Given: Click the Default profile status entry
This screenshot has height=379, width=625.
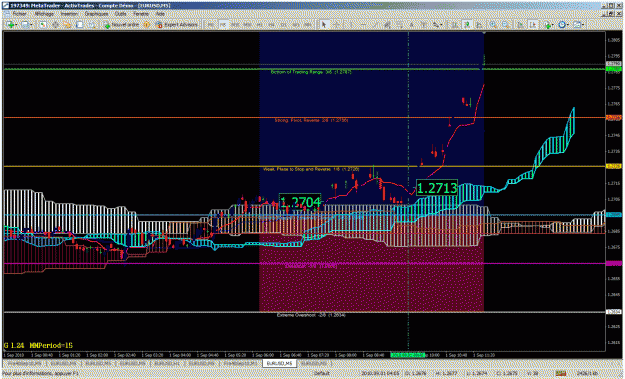Looking at the screenshot, I should pyautogui.click(x=322, y=373).
